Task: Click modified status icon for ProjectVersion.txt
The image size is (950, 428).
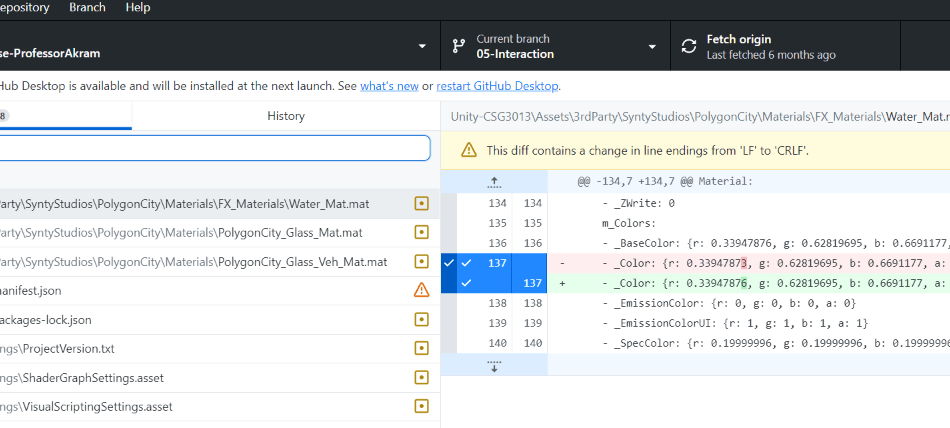Action: (x=421, y=349)
